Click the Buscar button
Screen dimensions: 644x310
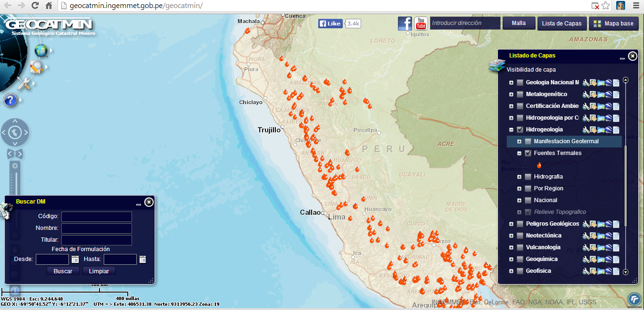click(x=63, y=271)
